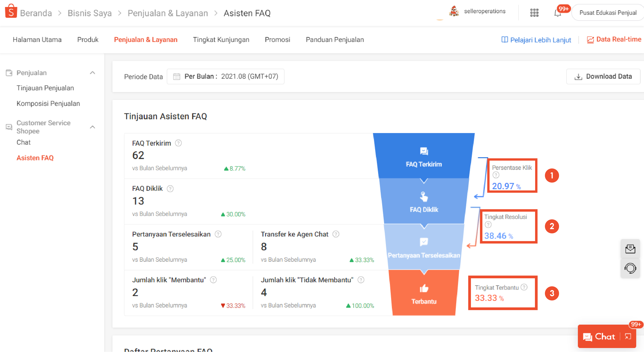Open the support headset floating icon
644x352 pixels.
[630, 268]
